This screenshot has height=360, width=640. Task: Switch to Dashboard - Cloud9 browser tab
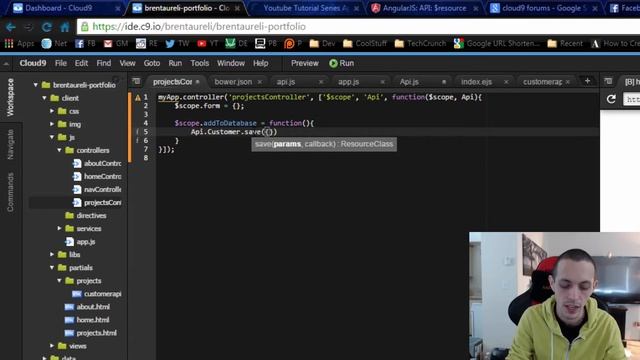65,8
